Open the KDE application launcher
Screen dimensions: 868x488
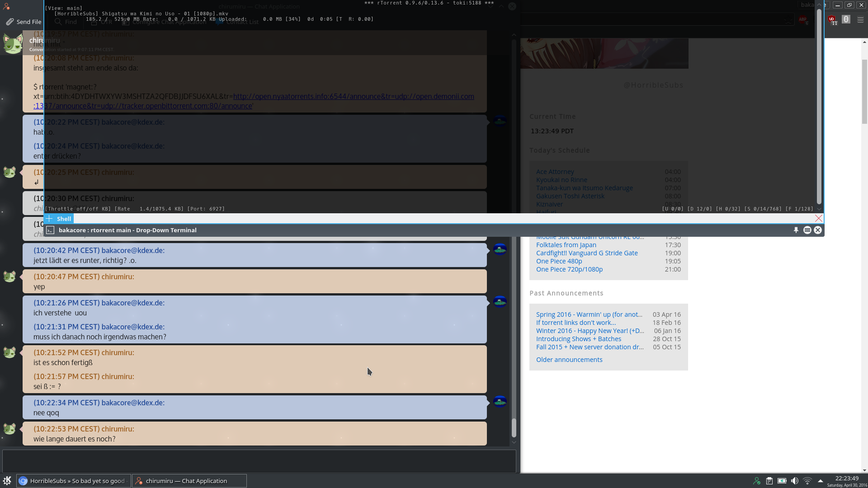pos(7,481)
